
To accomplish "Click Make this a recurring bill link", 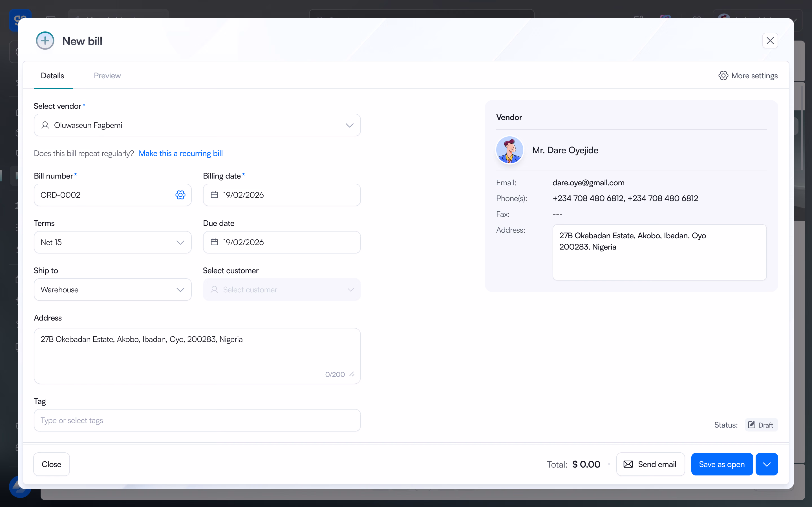I will coord(181,153).
